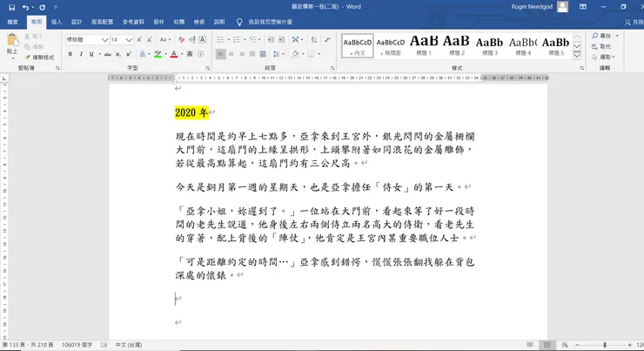Click the enclose characters (circled) icon
This screenshot has height=351, width=644.
click(200, 54)
